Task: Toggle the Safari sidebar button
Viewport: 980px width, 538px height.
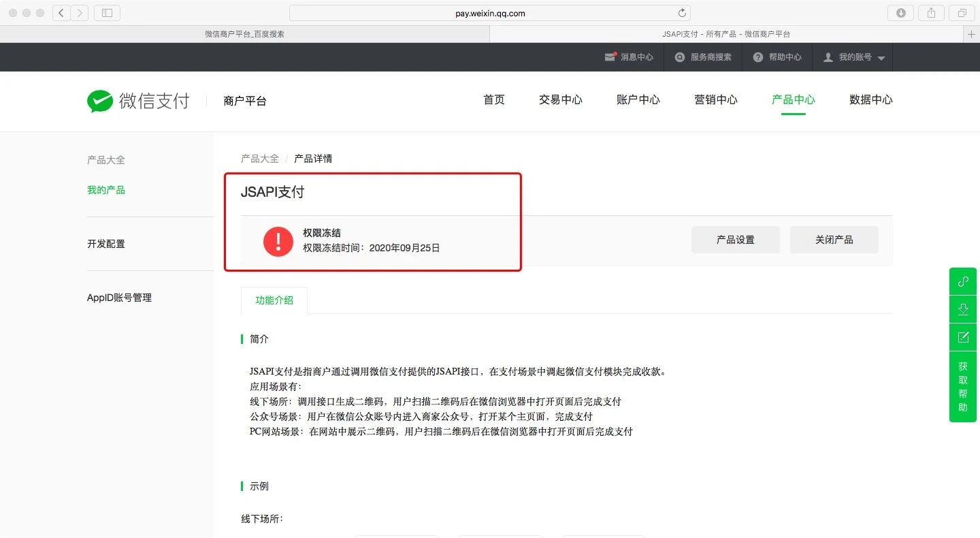Action: 107,13
